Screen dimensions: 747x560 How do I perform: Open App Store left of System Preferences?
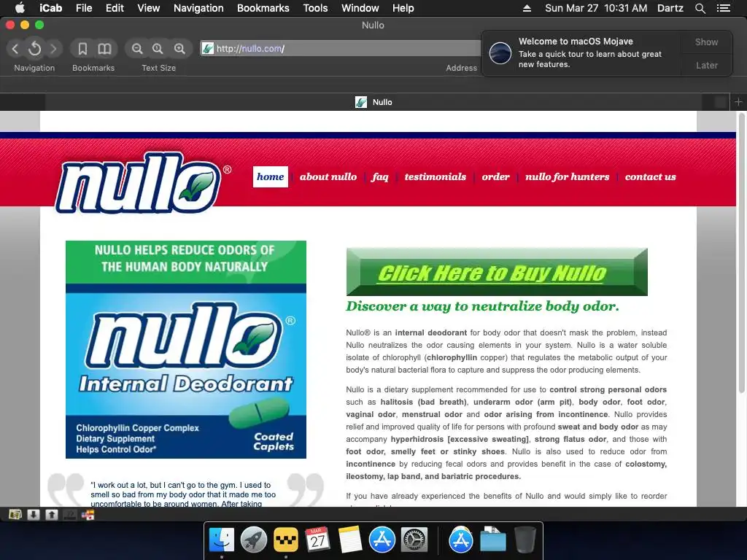[382, 540]
